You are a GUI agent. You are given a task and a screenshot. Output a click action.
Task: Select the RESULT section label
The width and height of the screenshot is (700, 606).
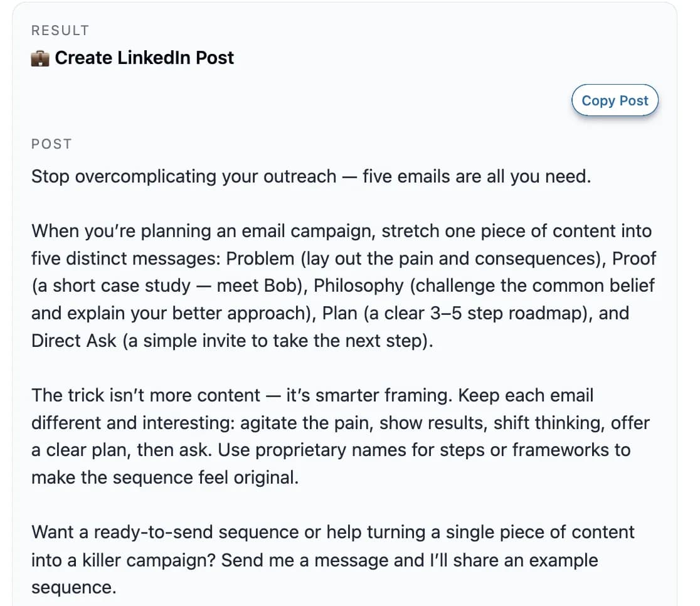click(60, 30)
